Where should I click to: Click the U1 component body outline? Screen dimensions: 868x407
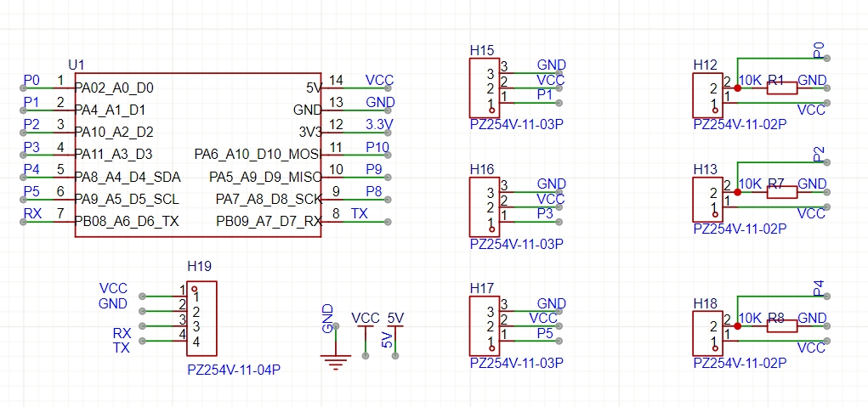pyautogui.click(x=197, y=155)
